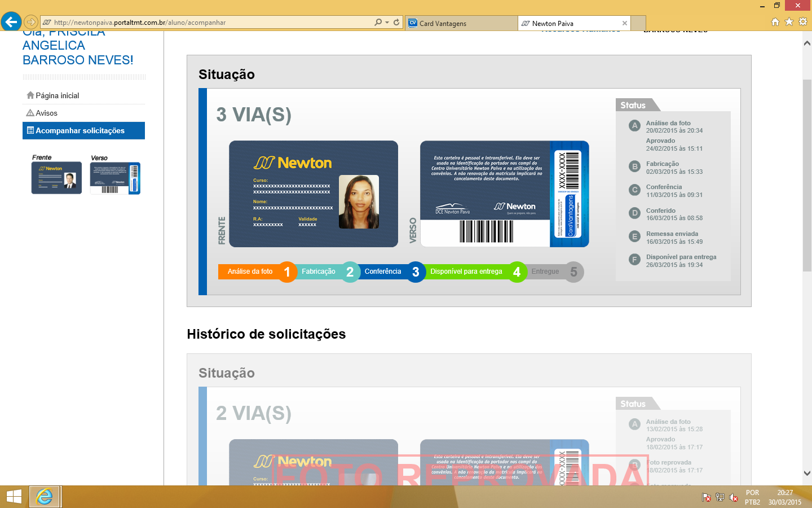Click the network icon in system tray
Screen dimensions: 812x508
tap(720, 497)
